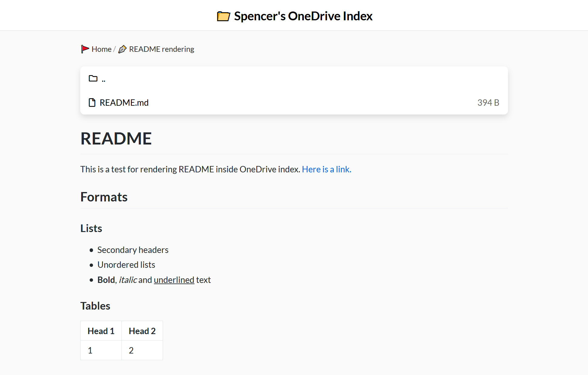The width and height of the screenshot is (588, 375).
Task: Open the Home breadcrumb link
Action: 101,49
